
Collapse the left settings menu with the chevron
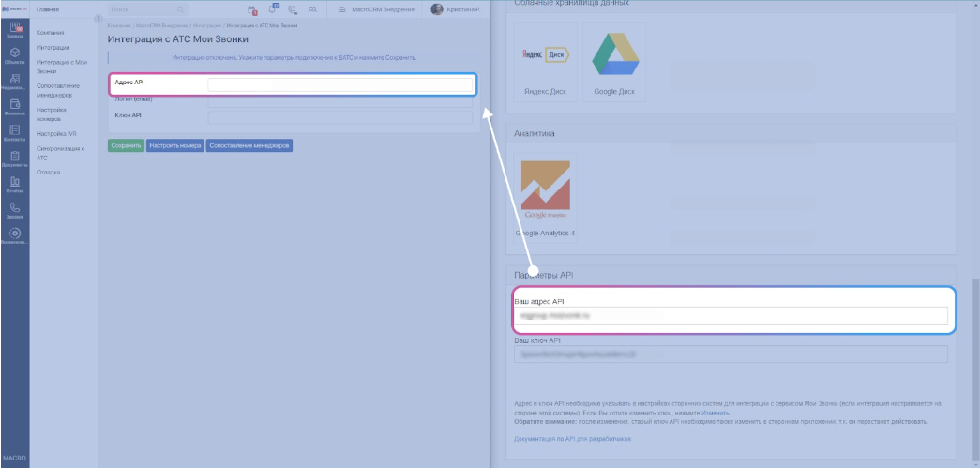point(98,20)
